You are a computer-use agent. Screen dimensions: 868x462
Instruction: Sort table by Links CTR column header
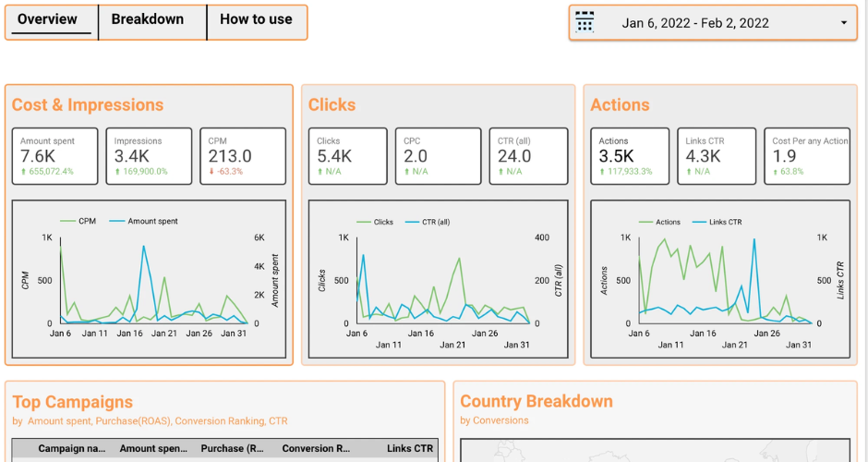tap(409, 449)
